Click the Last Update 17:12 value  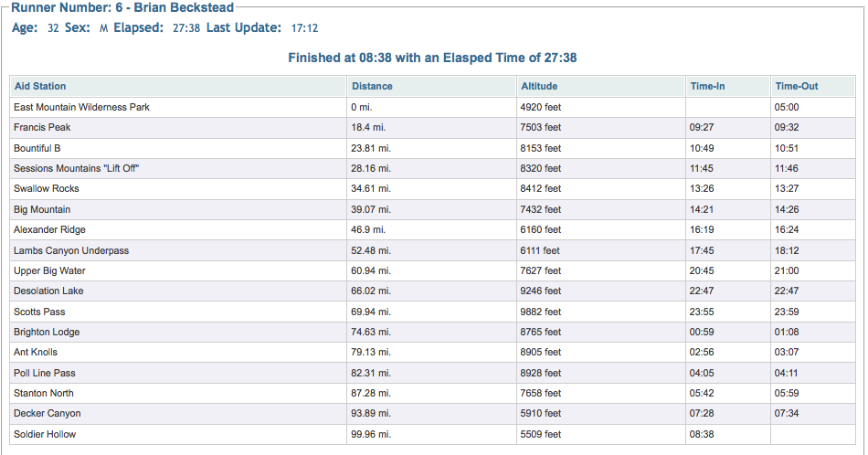click(x=304, y=28)
